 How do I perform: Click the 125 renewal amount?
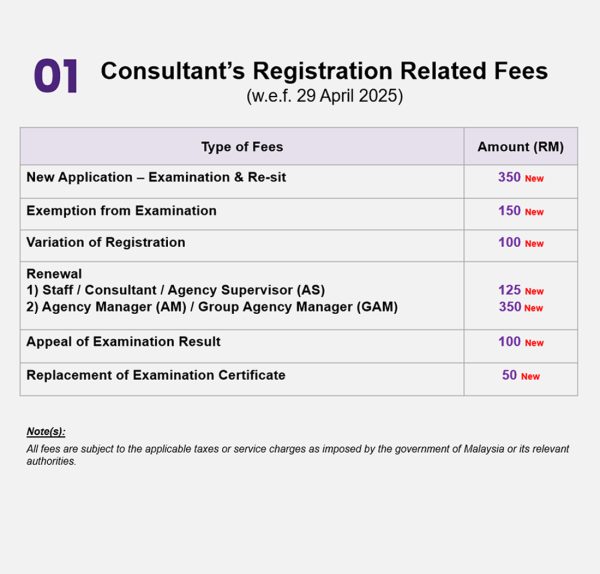coord(509,290)
